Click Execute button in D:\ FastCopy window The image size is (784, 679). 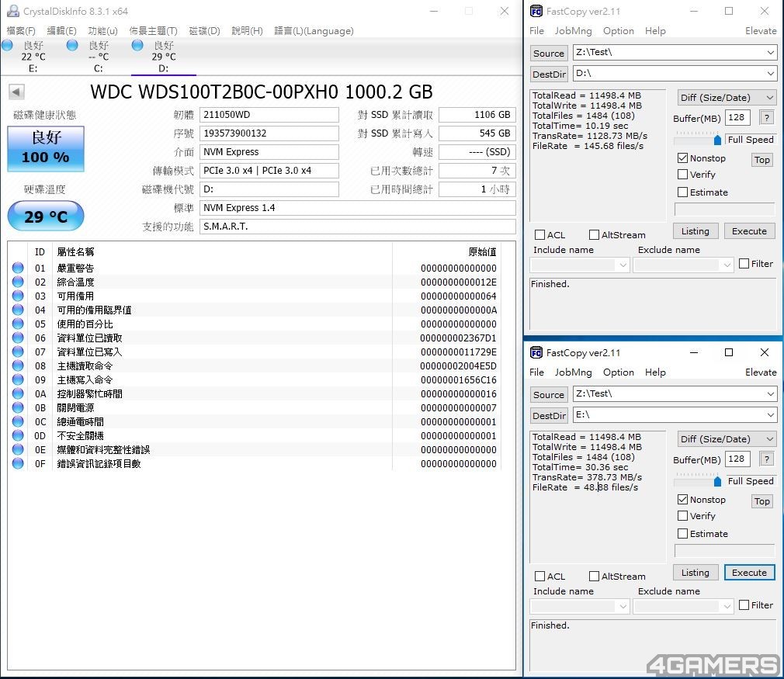(x=749, y=231)
